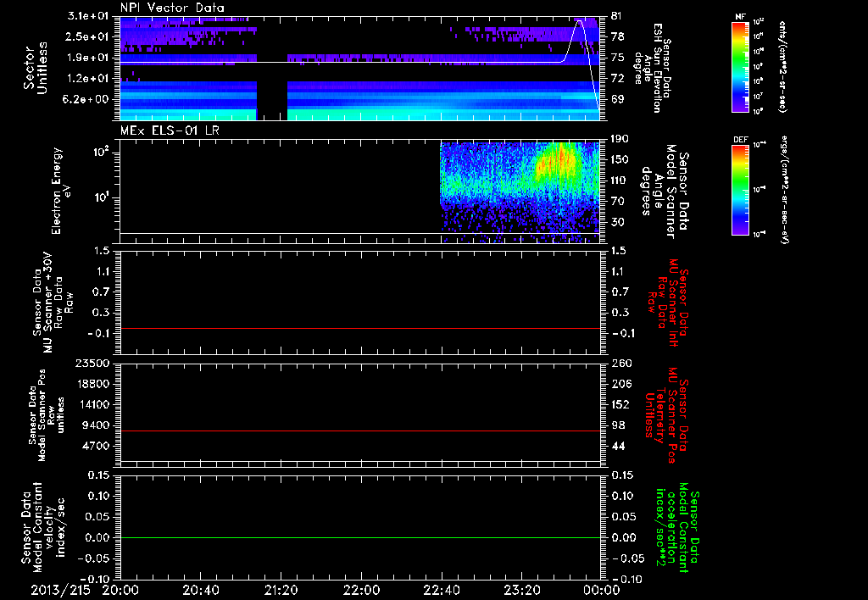Click the cnts/(cm**2-sr-sec) unit label
The height and width of the screenshot is (600, 868).
tap(782, 66)
